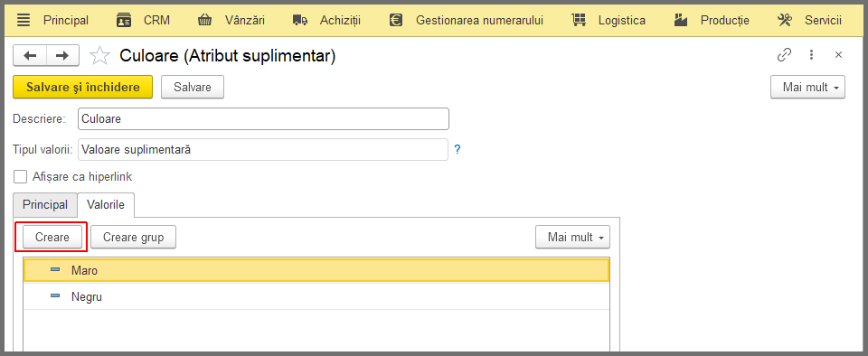The image size is (868, 356).
Task: Click the Servicii wrench tools icon
Action: click(x=785, y=21)
